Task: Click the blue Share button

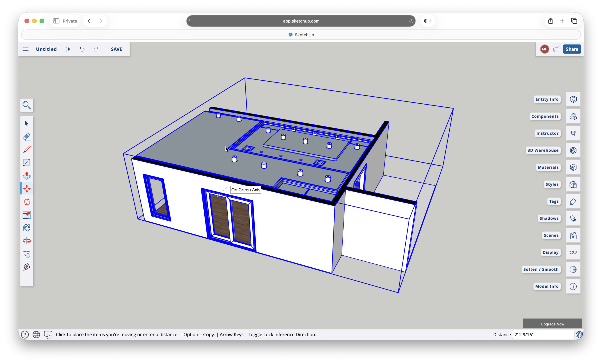Action: (571, 49)
